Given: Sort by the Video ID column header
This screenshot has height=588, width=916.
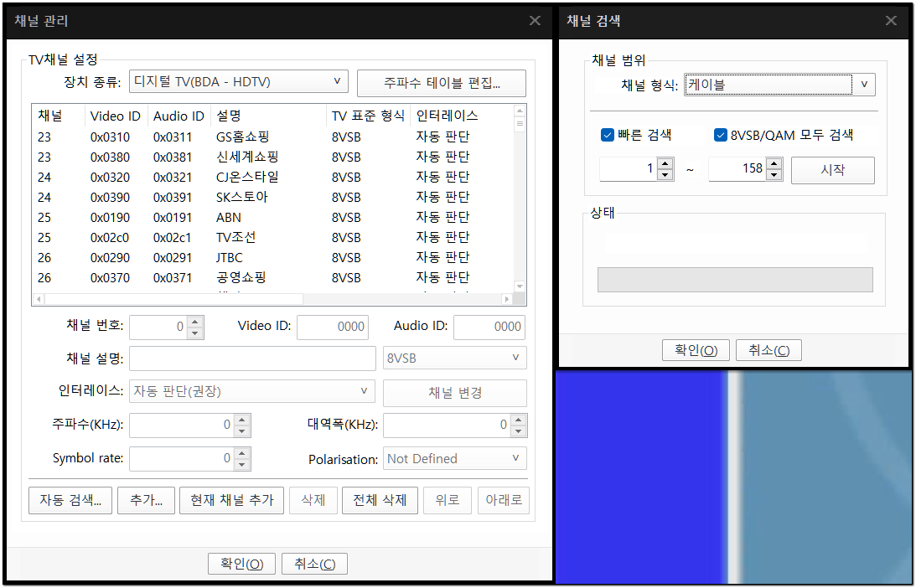Looking at the screenshot, I should pyautogui.click(x=116, y=116).
